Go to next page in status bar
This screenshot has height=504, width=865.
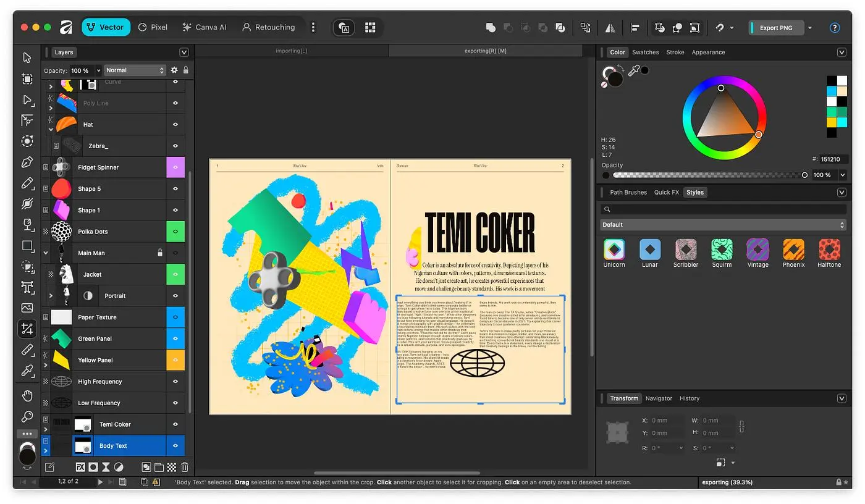pyautogui.click(x=101, y=482)
